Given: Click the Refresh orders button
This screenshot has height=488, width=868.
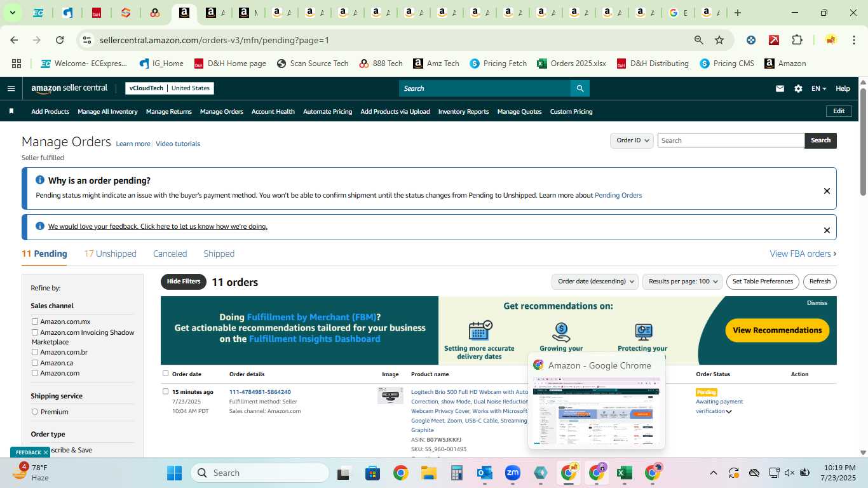Looking at the screenshot, I should (x=820, y=281).
